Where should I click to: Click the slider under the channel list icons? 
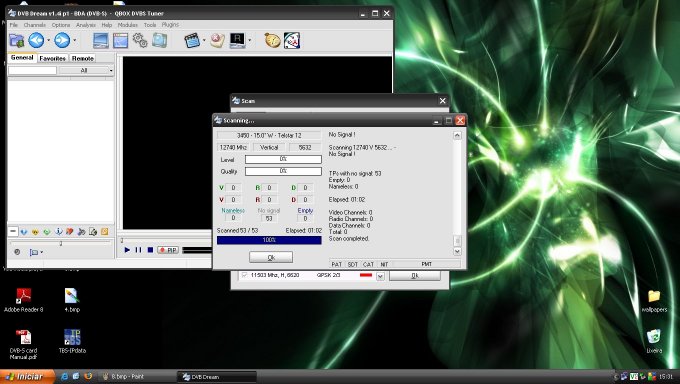point(61,243)
